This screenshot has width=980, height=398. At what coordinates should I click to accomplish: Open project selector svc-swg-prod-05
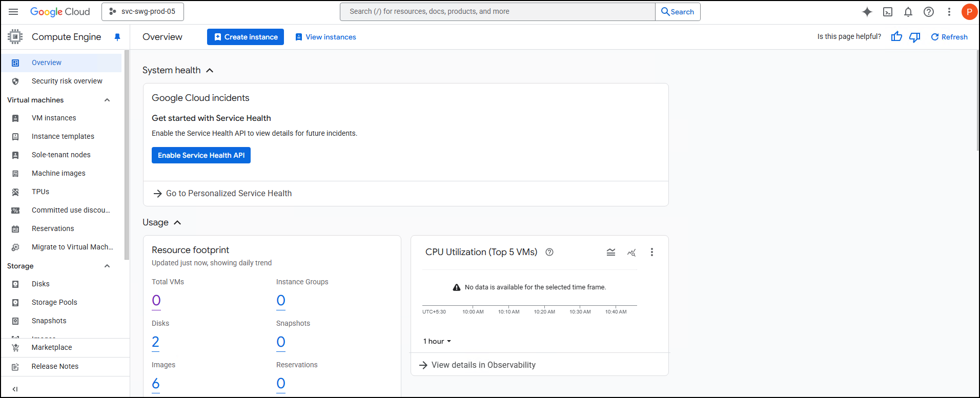point(142,12)
